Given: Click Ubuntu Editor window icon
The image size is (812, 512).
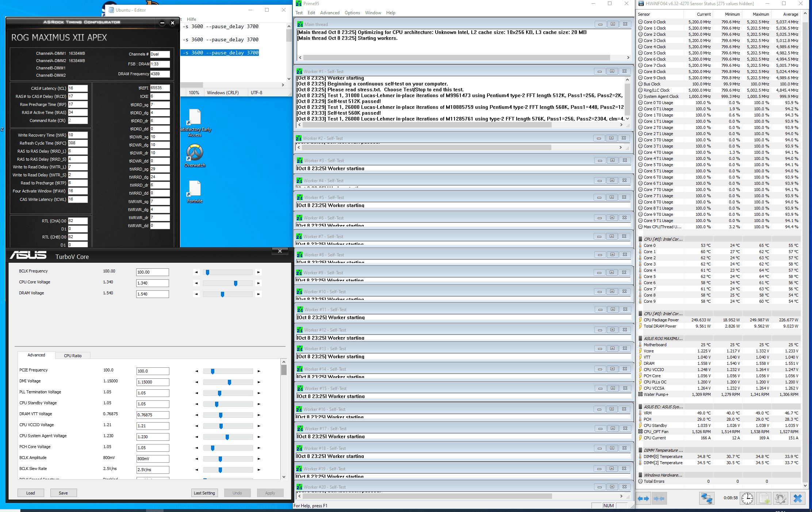Looking at the screenshot, I should point(111,10).
